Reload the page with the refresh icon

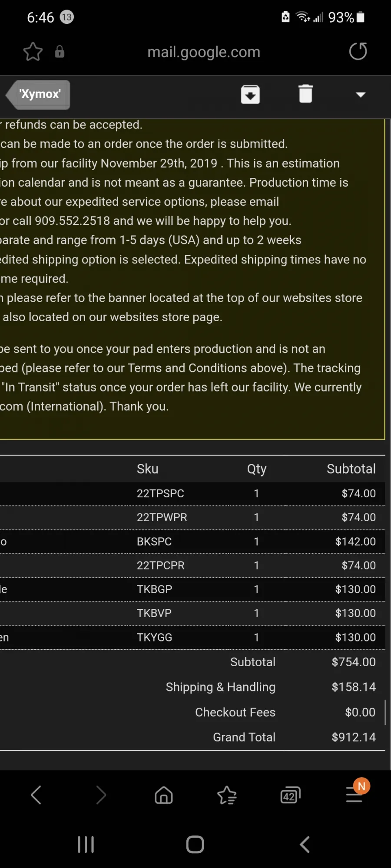pos(358,52)
